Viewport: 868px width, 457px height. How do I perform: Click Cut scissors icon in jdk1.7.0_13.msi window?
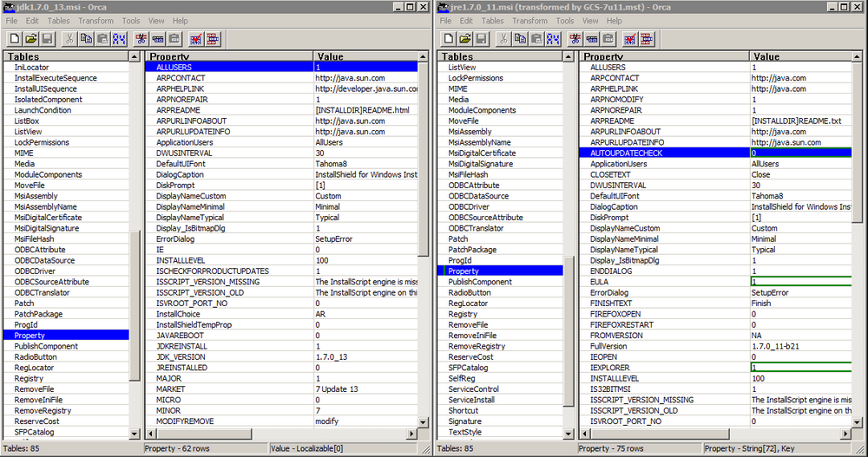click(69, 39)
